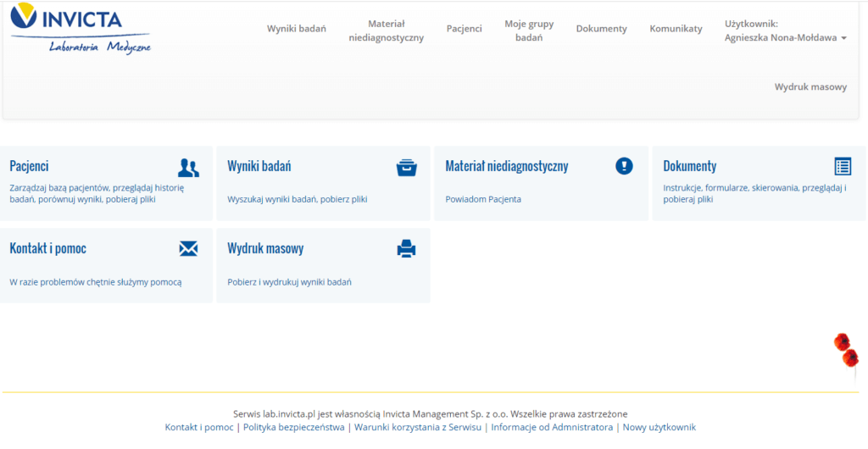Image resolution: width=868 pixels, height=449 pixels.
Task: Click Nowy użytkownik in the footer
Action: tap(659, 428)
